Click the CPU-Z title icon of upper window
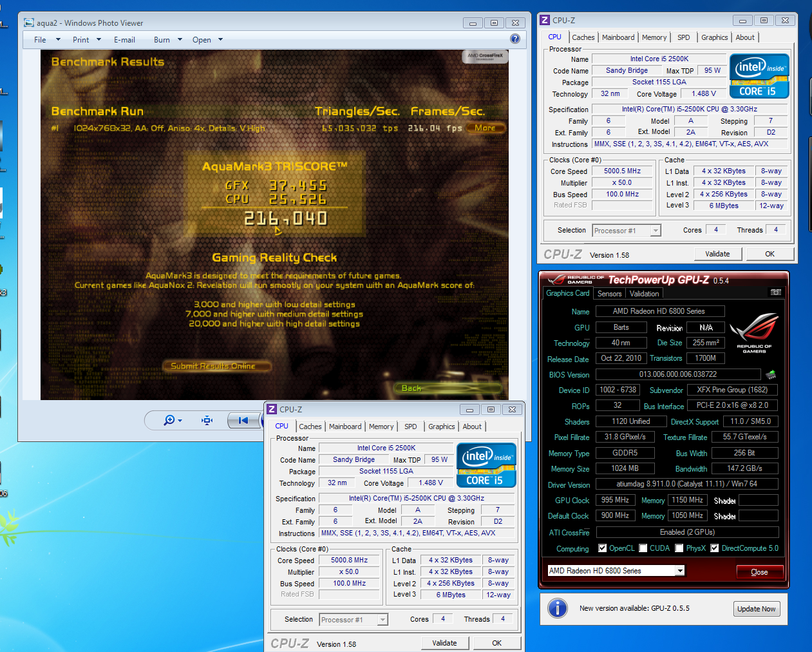The height and width of the screenshot is (652, 812). click(544, 21)
